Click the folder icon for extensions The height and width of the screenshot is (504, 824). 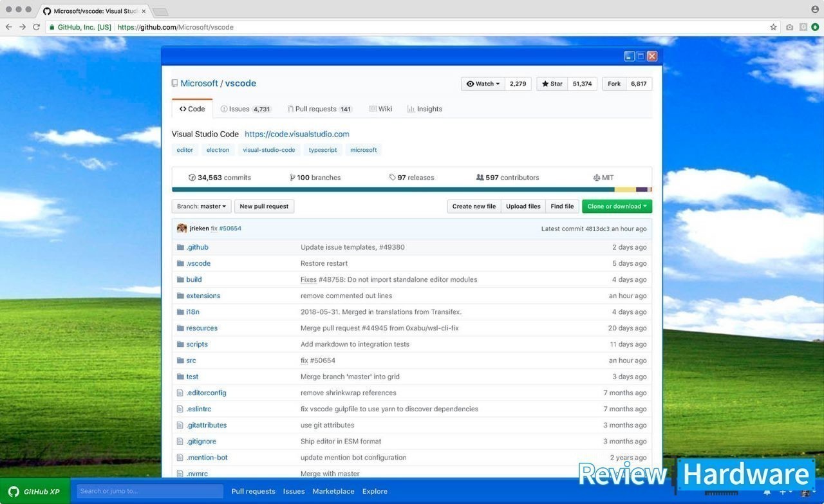(x=180, y=295)
